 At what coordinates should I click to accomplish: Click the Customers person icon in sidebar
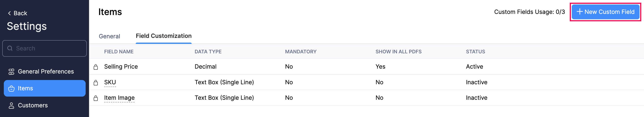click(x=11, y=106)
